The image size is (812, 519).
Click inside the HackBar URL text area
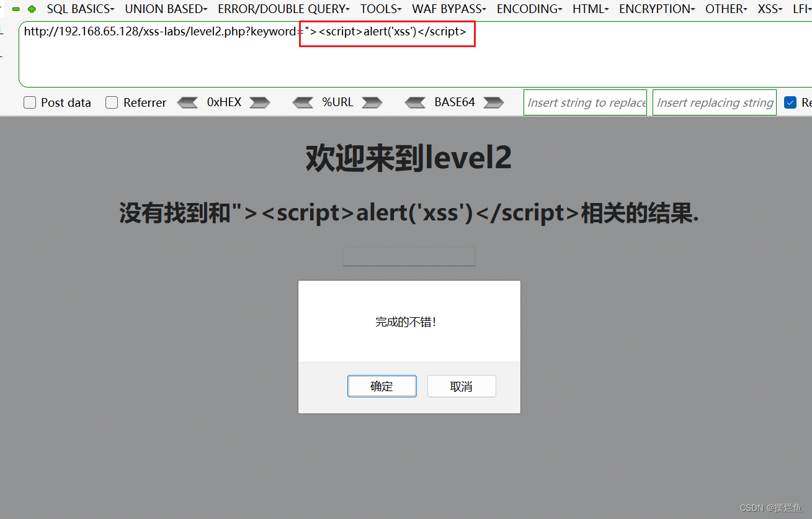(415, 55)
